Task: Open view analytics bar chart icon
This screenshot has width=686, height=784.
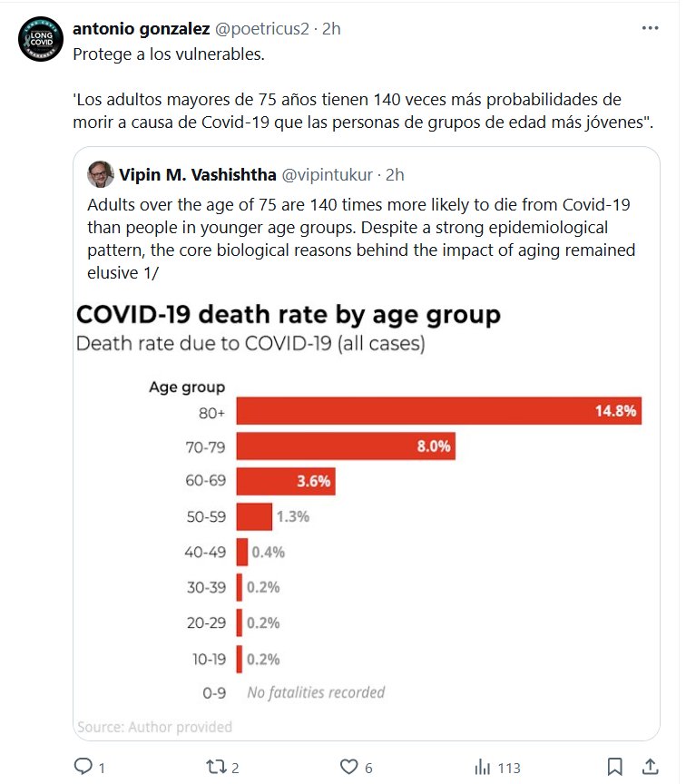Action: pyautogui.click(x=482, y=768)
